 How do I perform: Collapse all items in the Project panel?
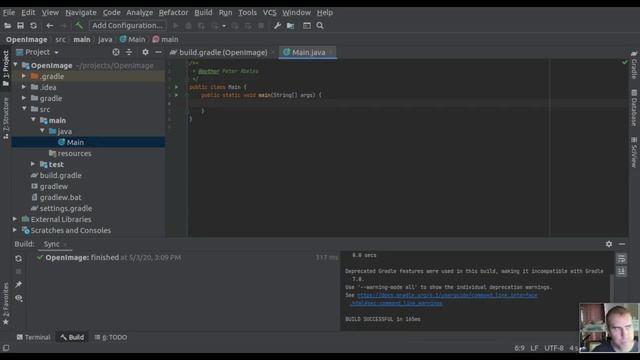tap(129, 52)
